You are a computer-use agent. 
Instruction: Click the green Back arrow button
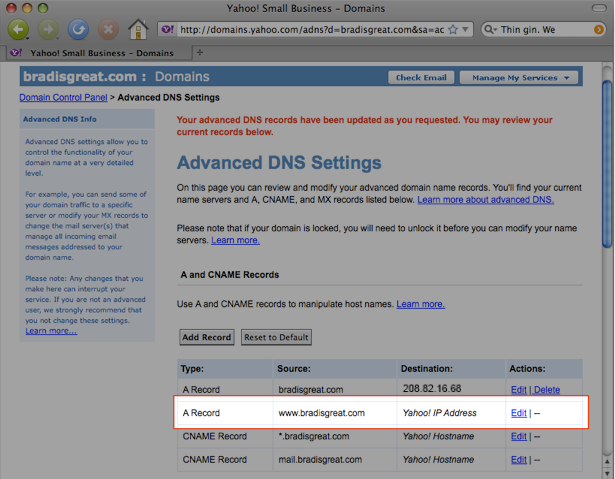pos(18,29)
